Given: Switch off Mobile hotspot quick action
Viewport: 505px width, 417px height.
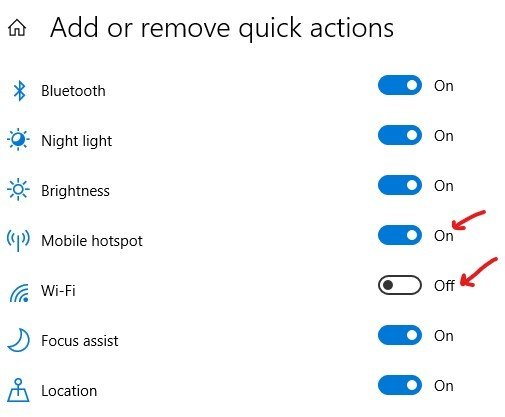Looking at the screenshot, I should pos(400,235).
